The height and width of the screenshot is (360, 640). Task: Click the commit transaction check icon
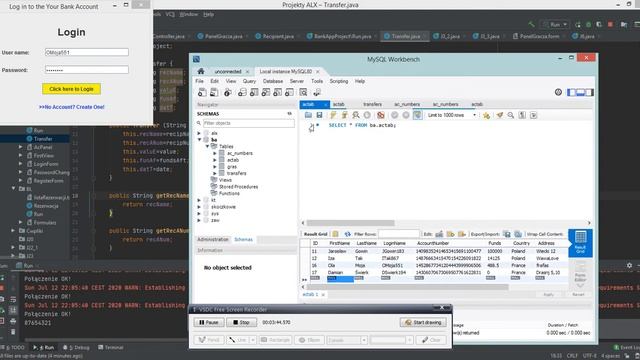coord(394,115)
